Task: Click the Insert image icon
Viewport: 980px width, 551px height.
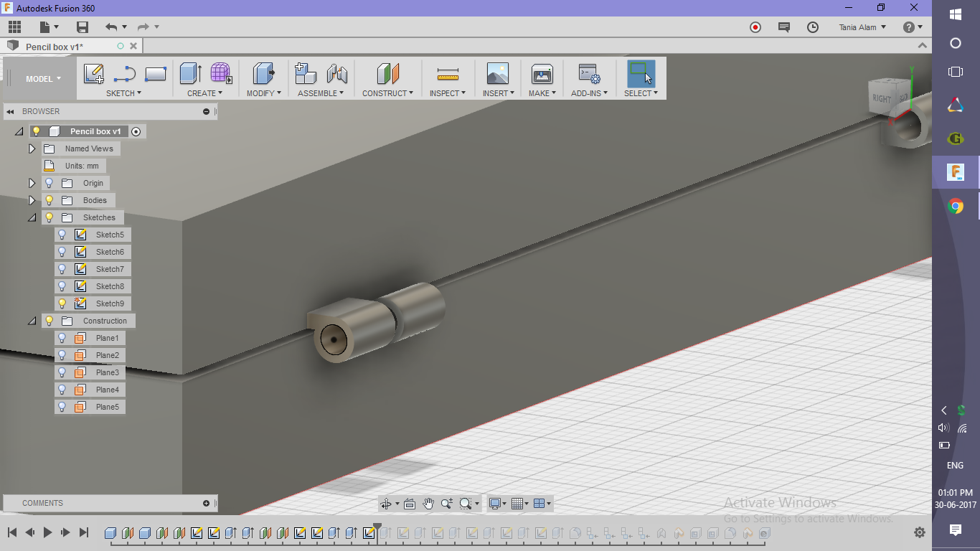Action: (497, 73)
